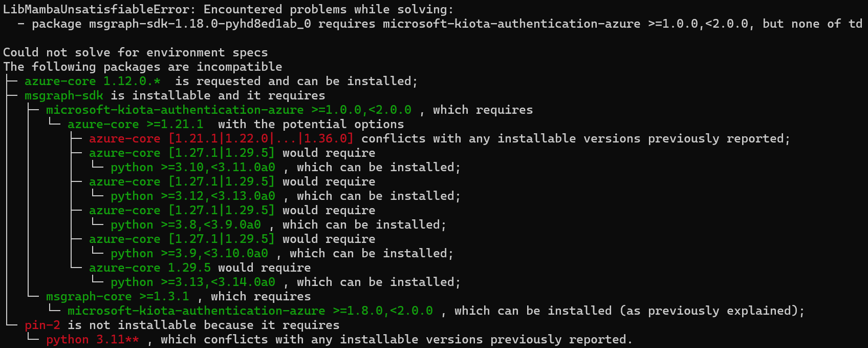Click python >=3.8,<3.9.0a0 requirement
This screenshot has width=868, height=348.
click(186, 225)
